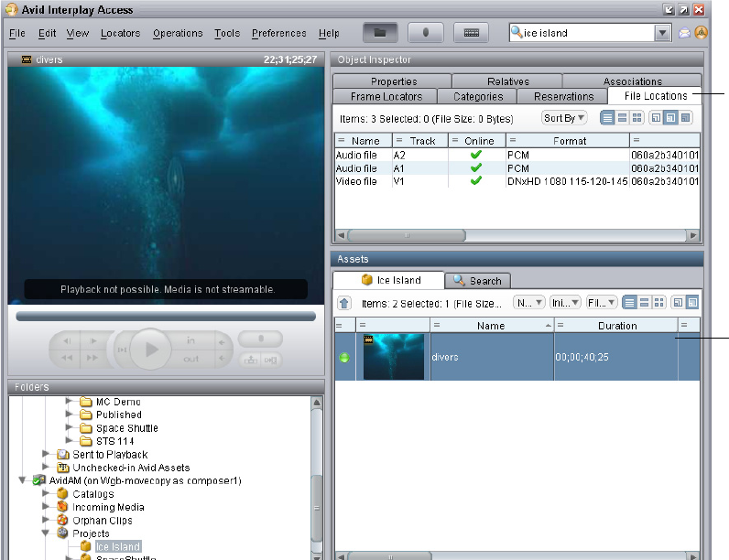This screenshot has width=729, height=560.
Task: Open the mail envelope icon
Action: pos(684,33)
